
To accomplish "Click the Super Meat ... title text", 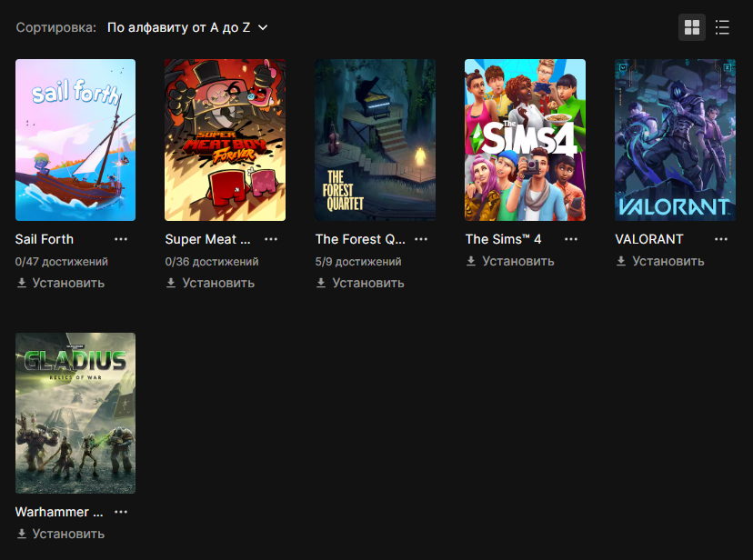I will [207, 239].
